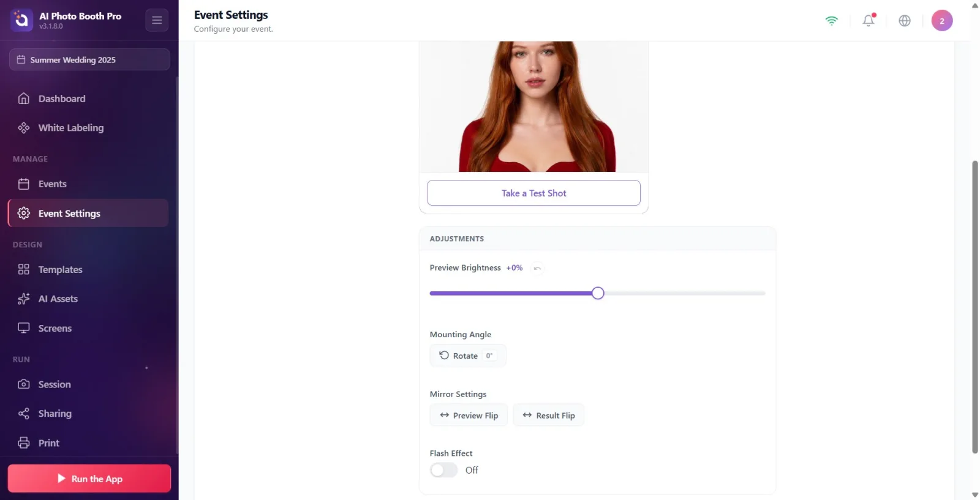This screenshot has height=500, width=980.
Task: Open Screens in the sidebar
Action: tap(88, 328)
